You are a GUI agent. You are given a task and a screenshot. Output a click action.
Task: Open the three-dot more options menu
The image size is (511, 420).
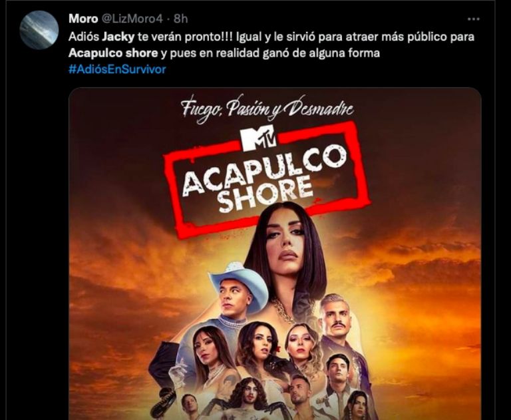(x=473, y=19)
